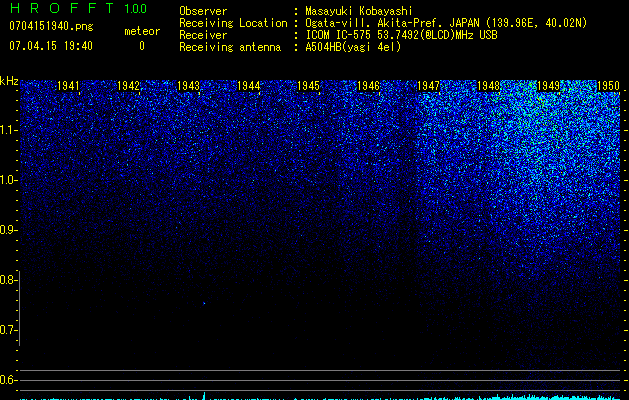Viewport: 629px width, 400px height.
Task: Click the 1948 time marker
Action: click(x=489, y=86)
